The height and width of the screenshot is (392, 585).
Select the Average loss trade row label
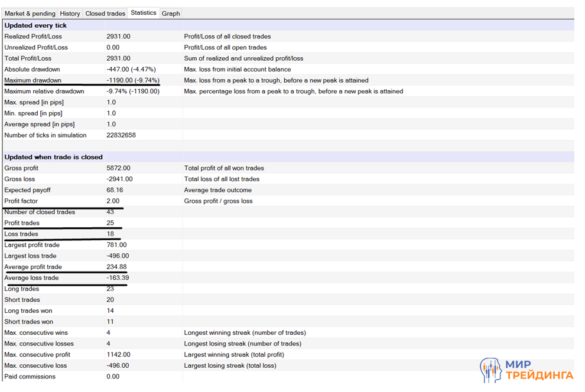(31, 278)
